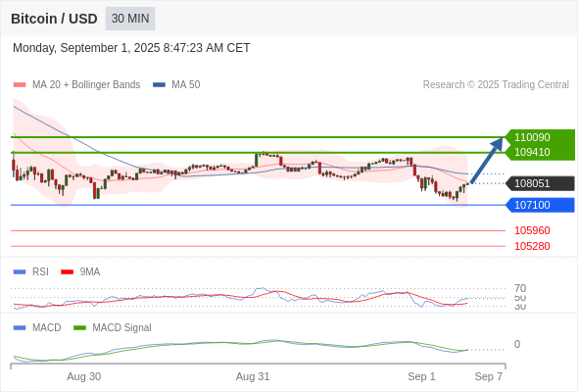This screenshot has height=392, width=578.
Task: Click the Sep 1 date axis label
Action: pyautogui.click(x=421, y=376)
